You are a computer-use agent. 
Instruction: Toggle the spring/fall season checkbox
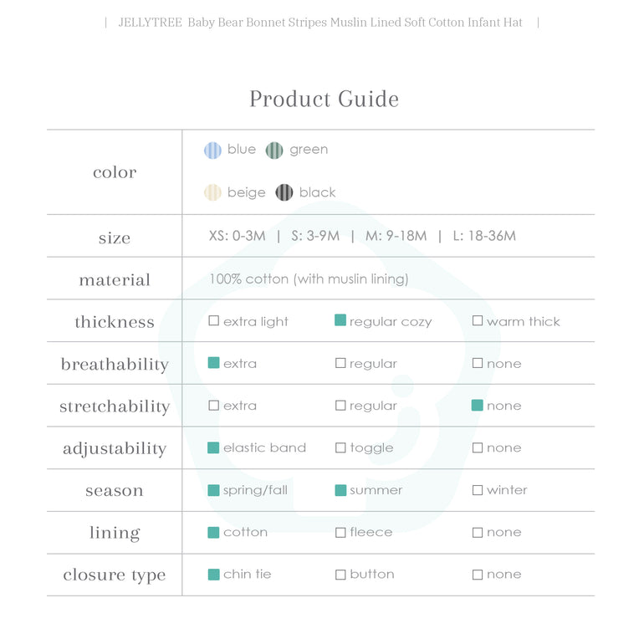[x=214, y=490]
